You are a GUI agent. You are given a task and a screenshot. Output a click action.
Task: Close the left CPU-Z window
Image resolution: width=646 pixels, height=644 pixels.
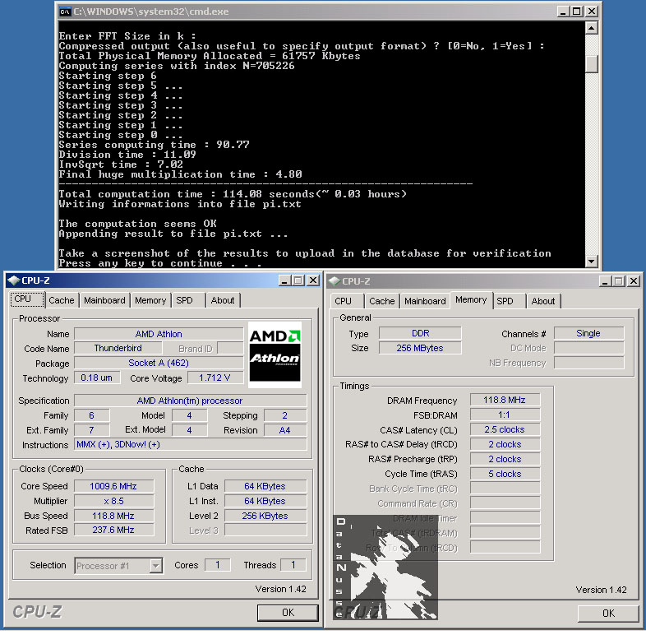313,280
